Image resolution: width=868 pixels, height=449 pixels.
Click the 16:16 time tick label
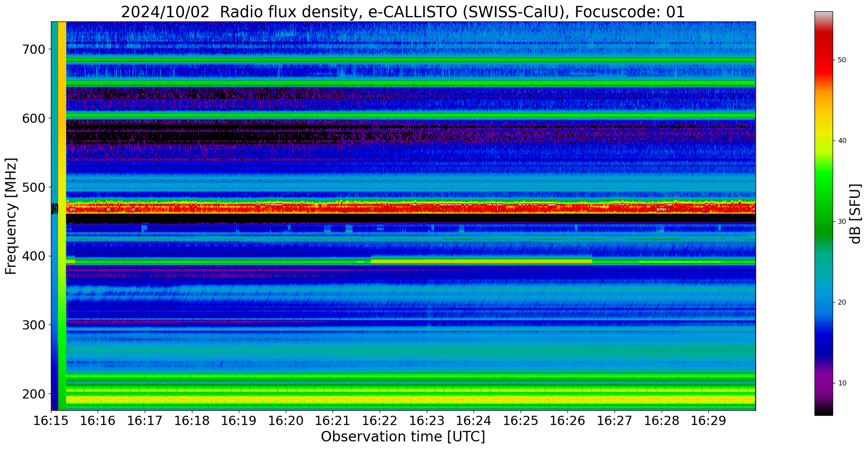(98, 421)
